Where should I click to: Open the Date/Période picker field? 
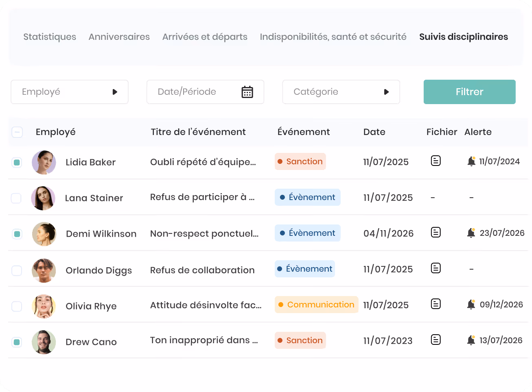click(x=205, y=92)
